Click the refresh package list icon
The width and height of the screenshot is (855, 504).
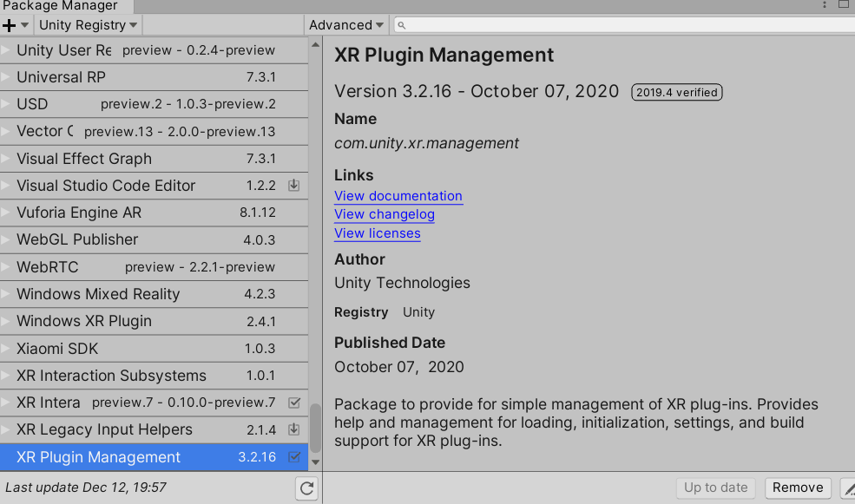[x=306, y=488]
